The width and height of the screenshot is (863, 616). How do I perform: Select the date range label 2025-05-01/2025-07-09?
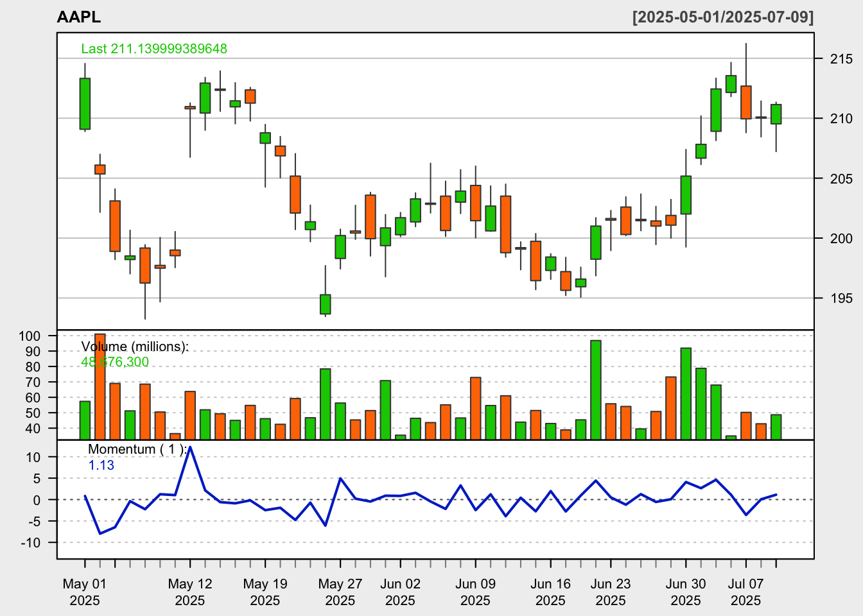[723, 17]
